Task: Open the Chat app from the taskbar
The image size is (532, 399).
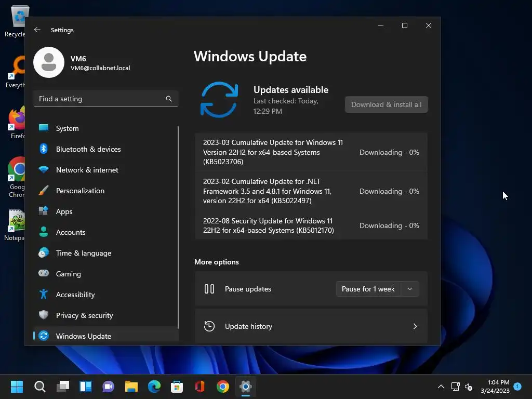Action: (108, 387)
